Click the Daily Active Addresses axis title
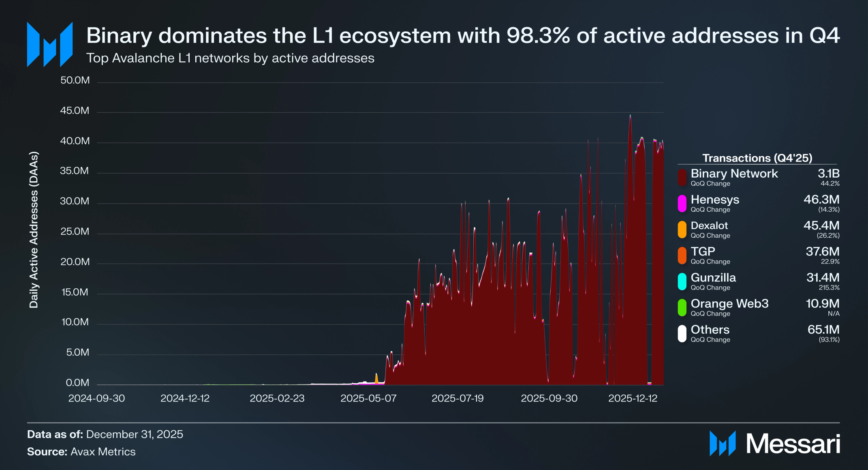The image size is (868, 470). tap(34, 230)
